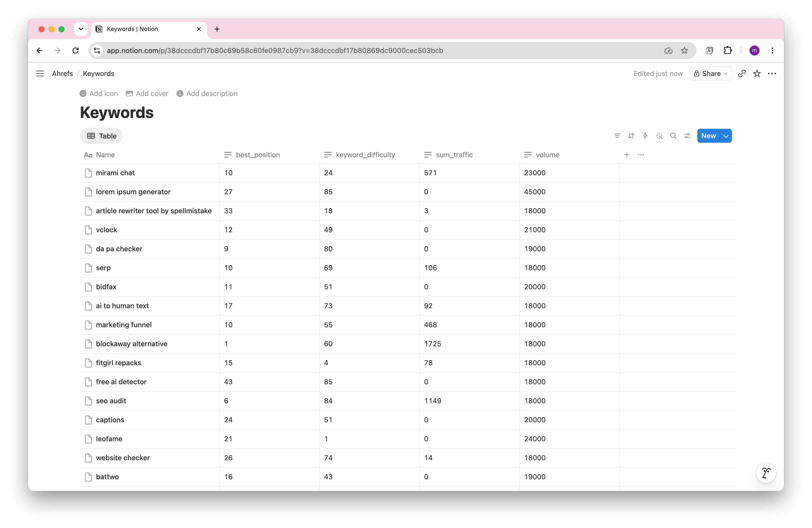Open the column options ellipsis in header
812x528 pixels.
(641, 155)
